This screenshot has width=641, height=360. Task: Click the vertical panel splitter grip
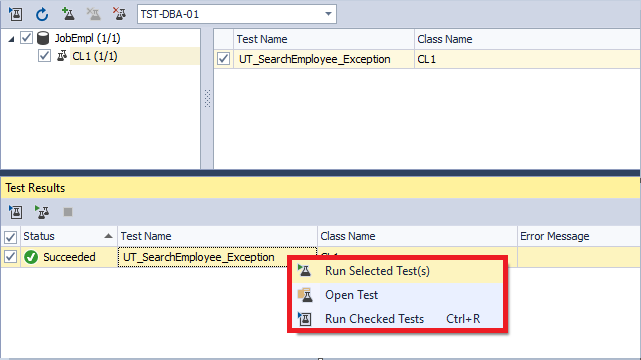click(x=207, y=98)
